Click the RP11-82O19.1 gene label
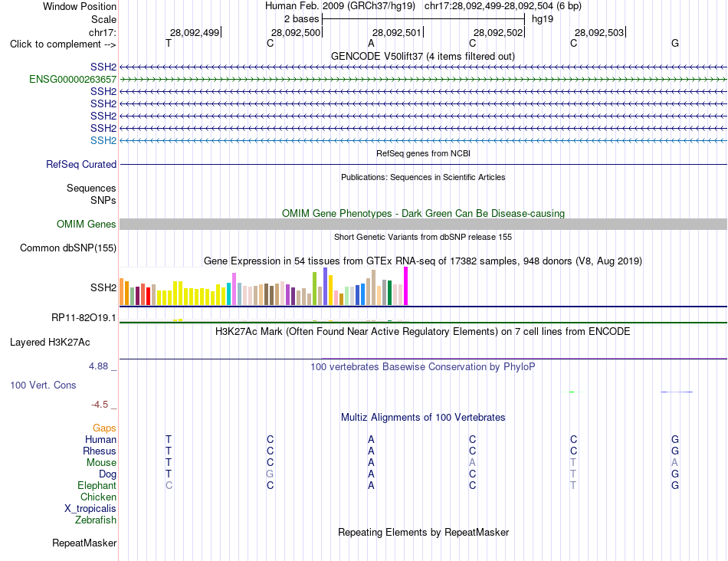 coord(84,317)
